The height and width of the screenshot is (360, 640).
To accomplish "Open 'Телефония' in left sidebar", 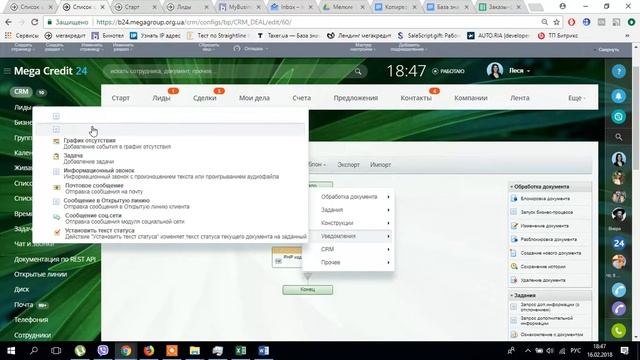I will (31, 320).
